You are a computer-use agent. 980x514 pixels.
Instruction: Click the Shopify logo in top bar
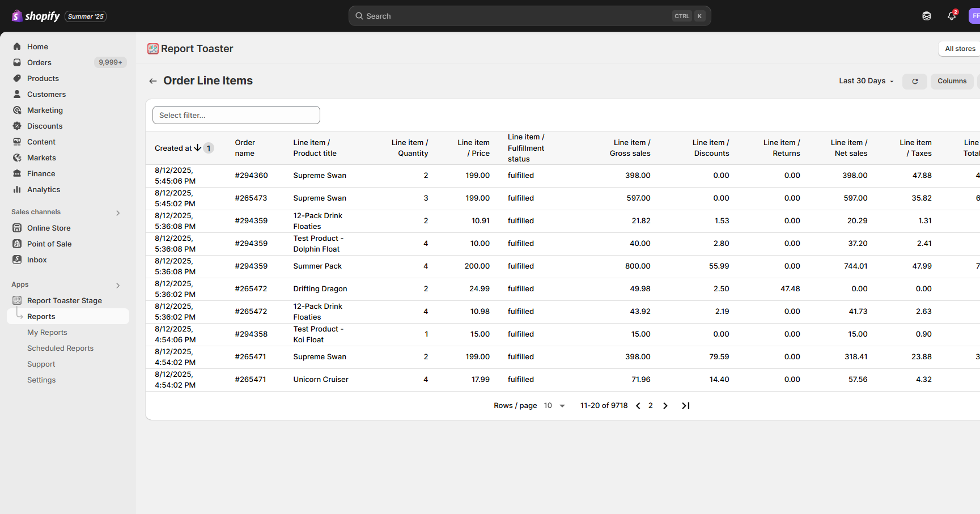[36, 16]
